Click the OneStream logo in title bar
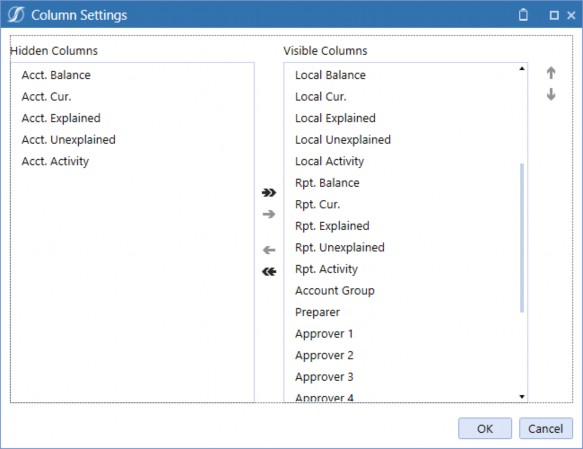583x449 pixels. (16, 15)
